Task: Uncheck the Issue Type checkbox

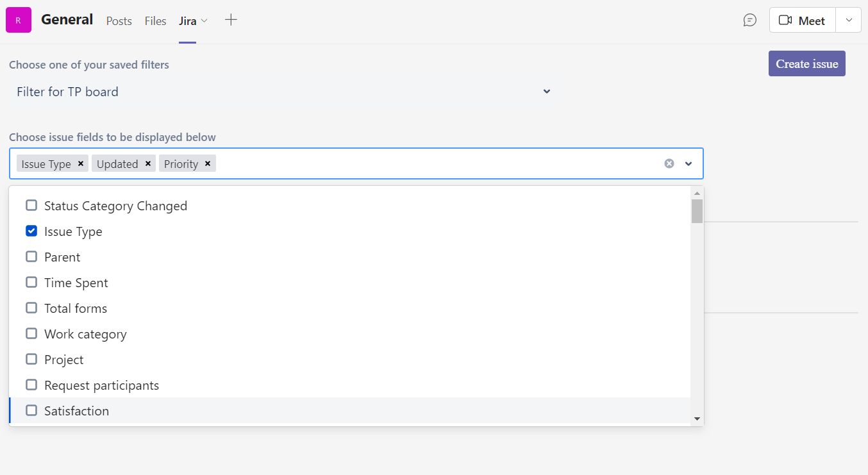Action: [31, 231]
